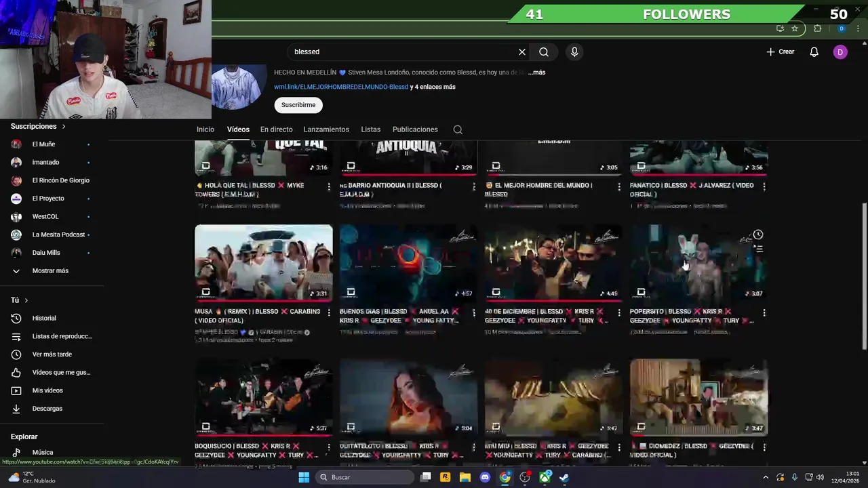Viewport: 868px width, 488px height.
Task: Bookmark page with the star icon
Action: (795, 28)
